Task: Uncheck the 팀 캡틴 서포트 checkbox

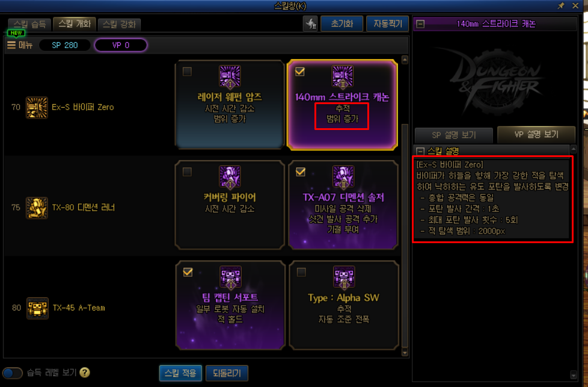Action: (x=188, y=272)
